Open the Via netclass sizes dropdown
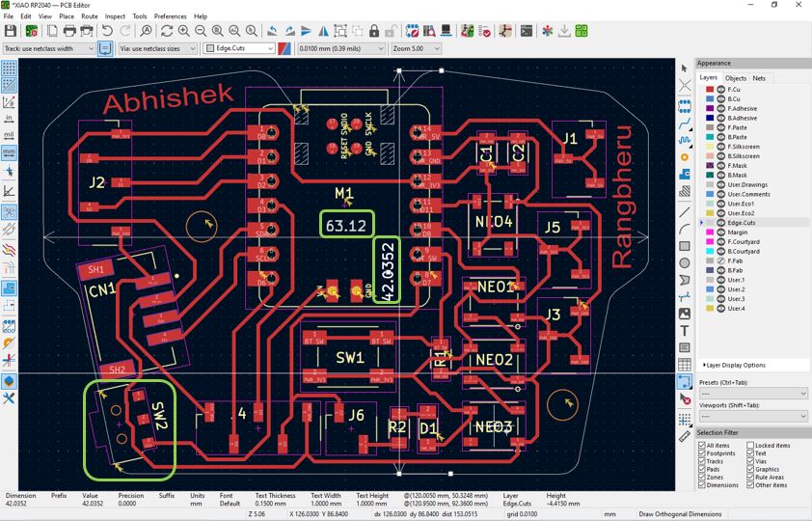Image resolution: width=812 pixels, height=521 pixels. (x=158, y=48)
